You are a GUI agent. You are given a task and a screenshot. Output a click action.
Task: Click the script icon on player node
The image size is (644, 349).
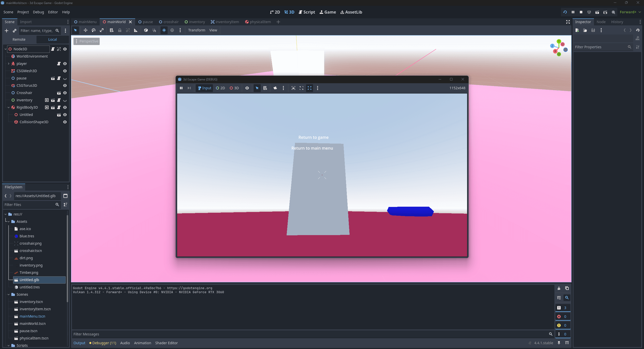59,64
